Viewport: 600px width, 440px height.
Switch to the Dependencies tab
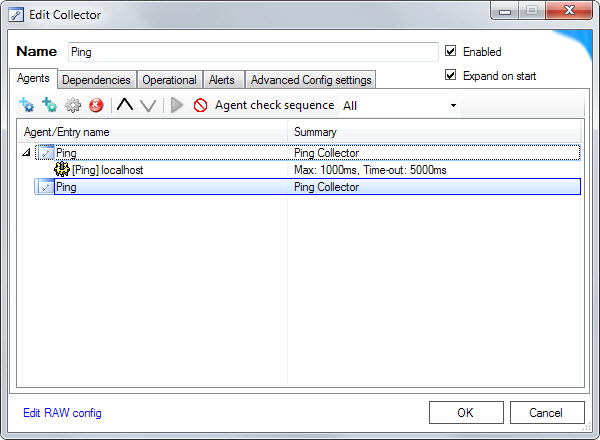point(96,80)
